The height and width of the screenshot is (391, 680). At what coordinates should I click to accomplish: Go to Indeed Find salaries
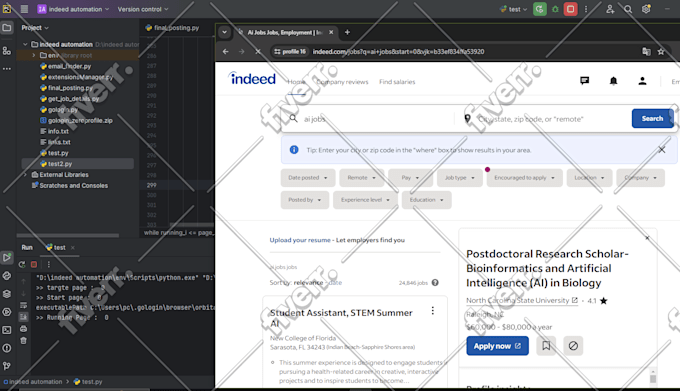[x=397, y=82]
